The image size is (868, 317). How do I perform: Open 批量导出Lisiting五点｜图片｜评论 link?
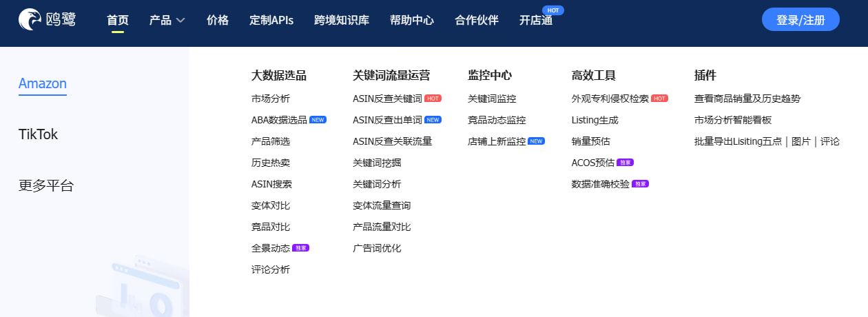767,141
